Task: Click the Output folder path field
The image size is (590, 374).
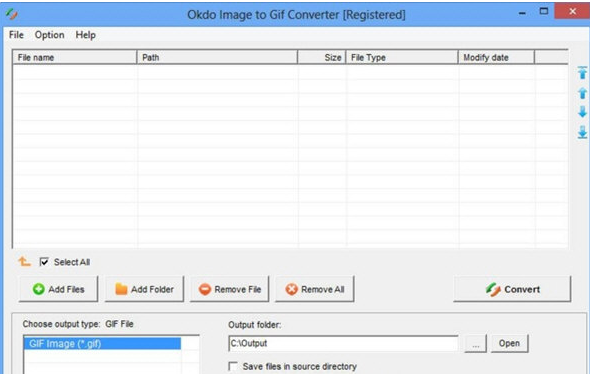Action: coord(343,343)
